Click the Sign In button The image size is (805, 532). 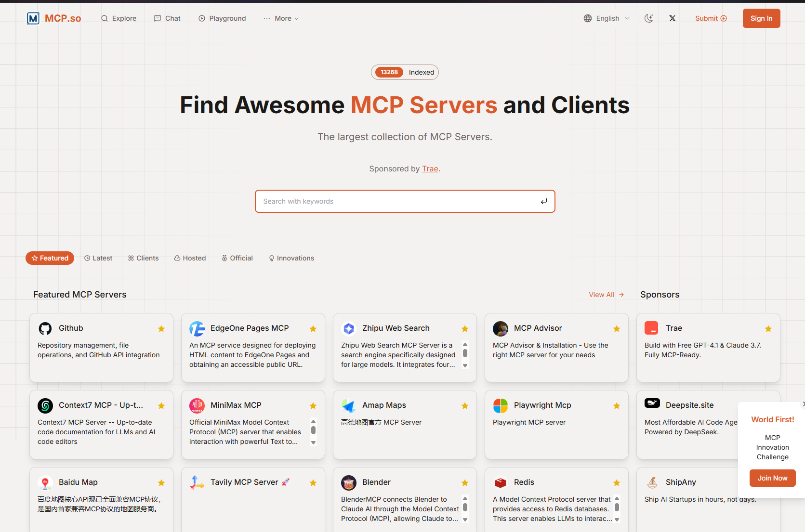pyautogui.click(x=761, y=18)
